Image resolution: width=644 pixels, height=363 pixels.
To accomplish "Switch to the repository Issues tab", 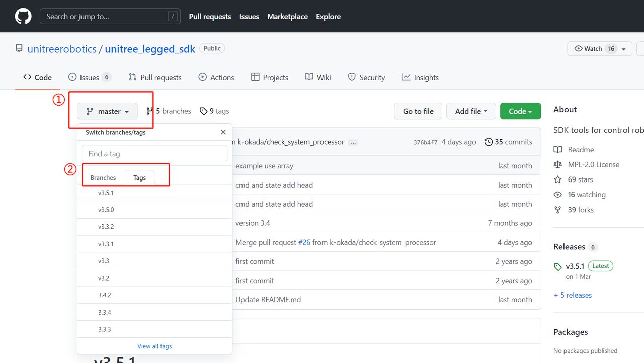I will pos(90,77).
